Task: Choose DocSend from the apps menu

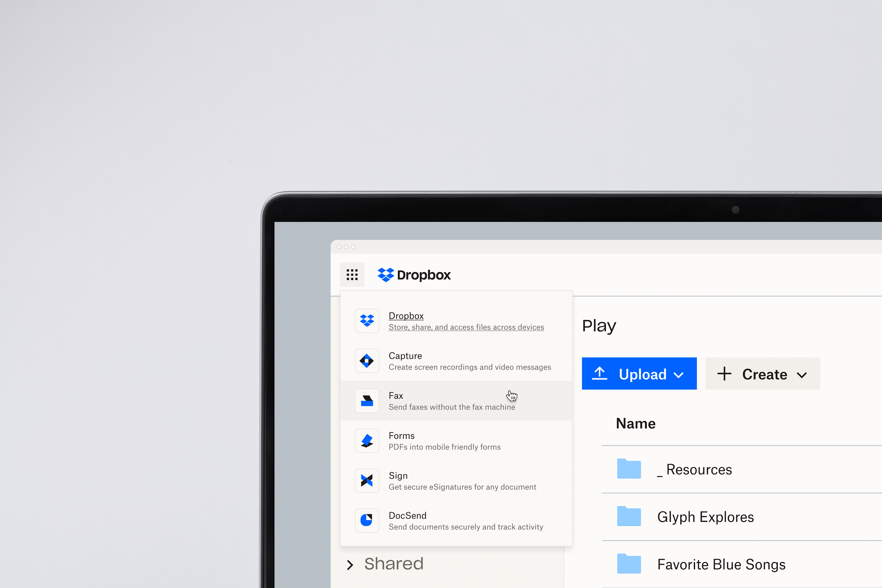Action: [456, 520]
